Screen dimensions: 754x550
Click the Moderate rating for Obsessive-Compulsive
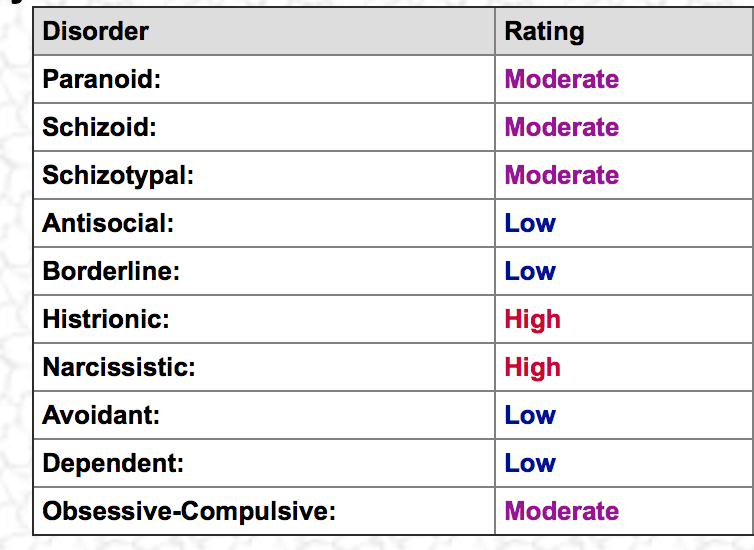pyautogui.click(x=562, y=511)
